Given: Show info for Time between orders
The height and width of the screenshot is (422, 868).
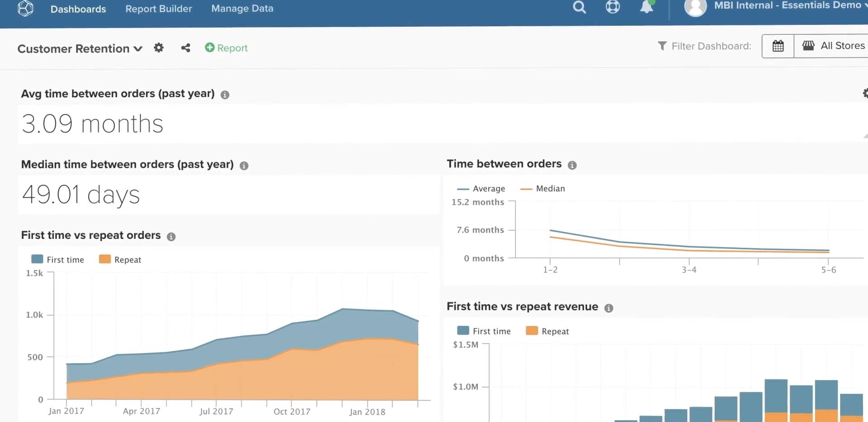Looking at the screenshot, I should [572, 165].
